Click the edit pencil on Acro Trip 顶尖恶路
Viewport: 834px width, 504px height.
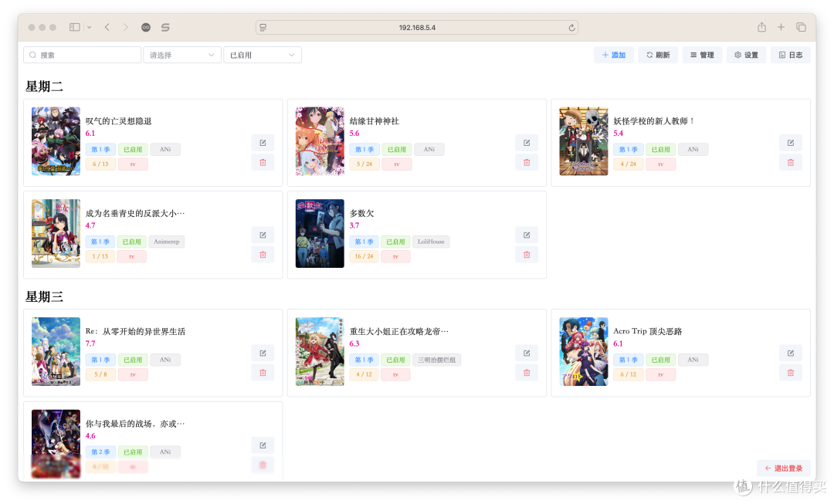[x=790, y=353]
